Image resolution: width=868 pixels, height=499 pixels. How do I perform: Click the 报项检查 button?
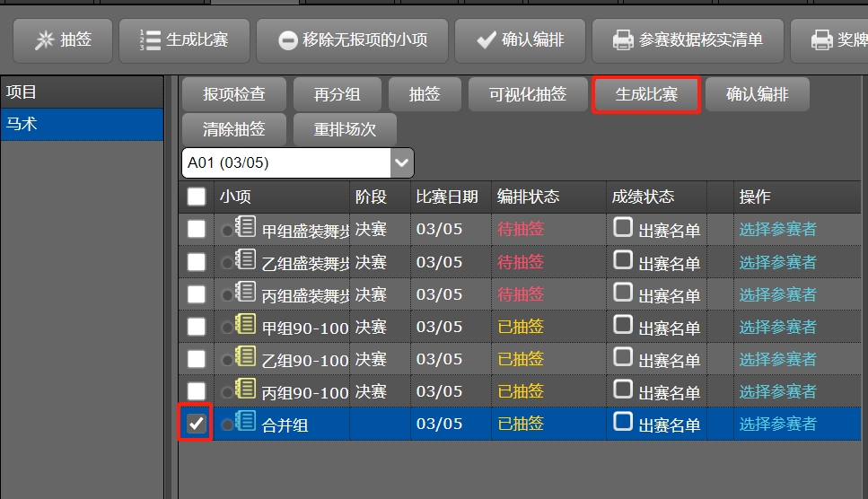(x=234, y=93)
